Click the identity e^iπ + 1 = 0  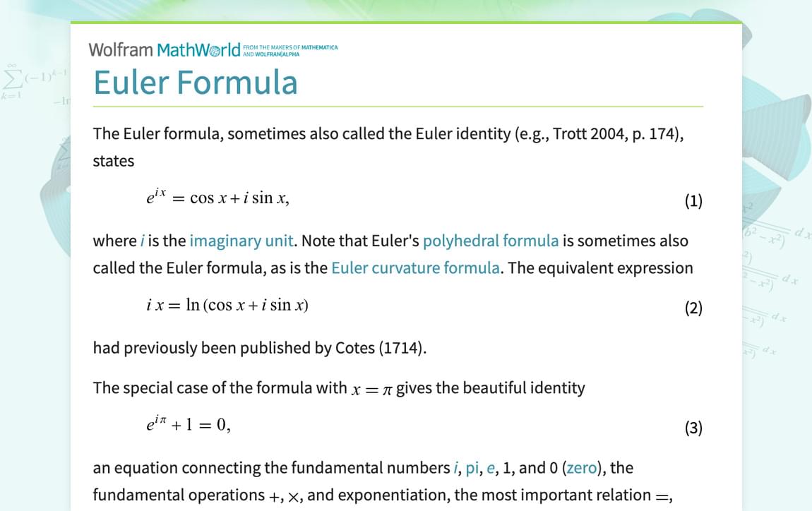pyautogui.click(x=188, y=425)
